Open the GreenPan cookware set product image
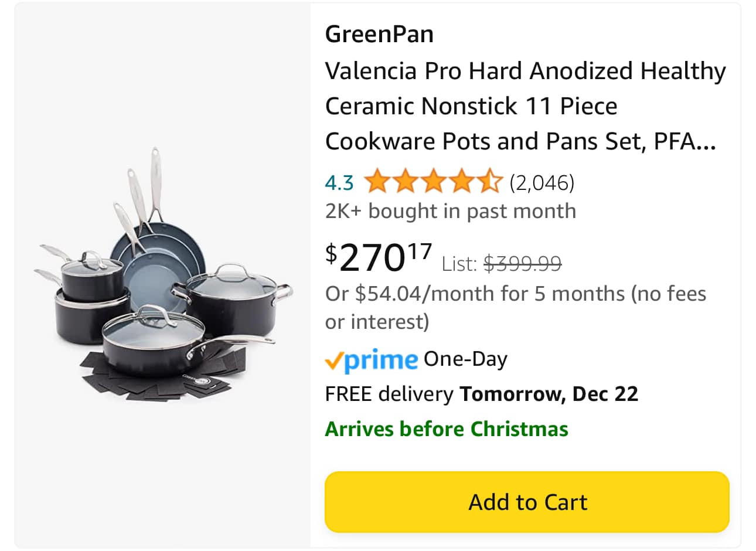 pos(162,275)
